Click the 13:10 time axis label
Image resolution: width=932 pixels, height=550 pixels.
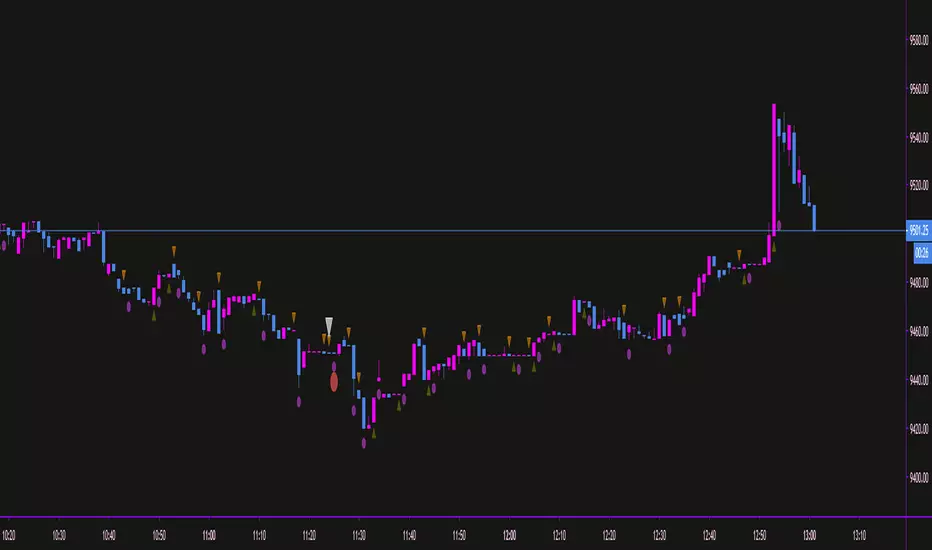click(859, 535)
